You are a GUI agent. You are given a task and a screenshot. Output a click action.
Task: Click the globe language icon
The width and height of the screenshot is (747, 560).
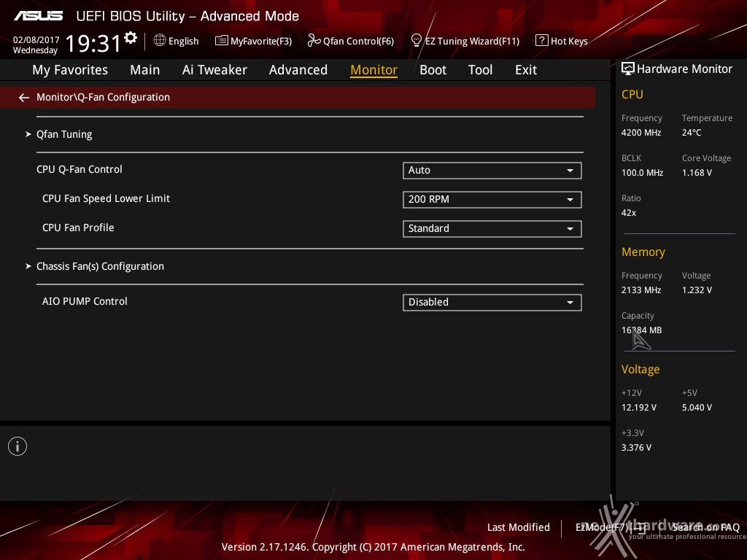[160, 41]
